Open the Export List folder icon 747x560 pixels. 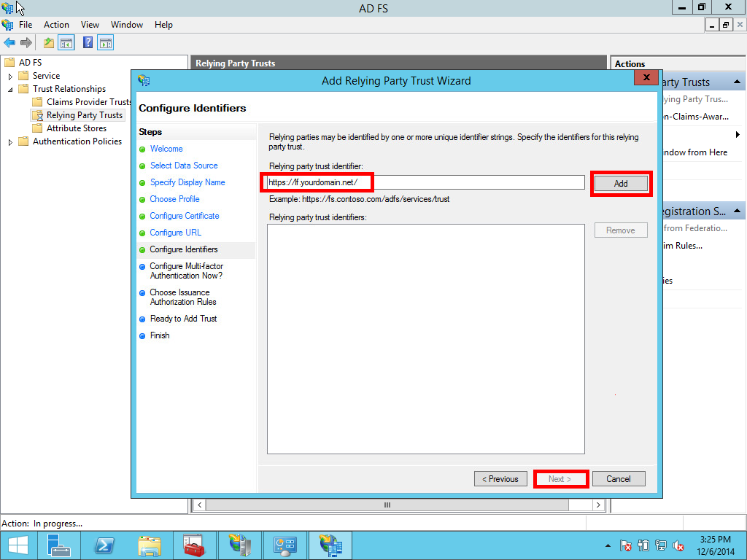[x=48, y=42]
